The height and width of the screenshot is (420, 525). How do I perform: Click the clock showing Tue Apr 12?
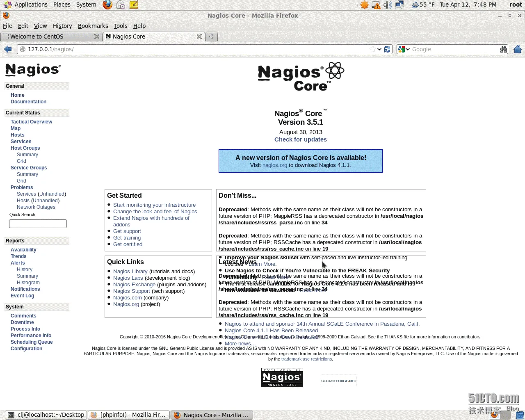468,5
